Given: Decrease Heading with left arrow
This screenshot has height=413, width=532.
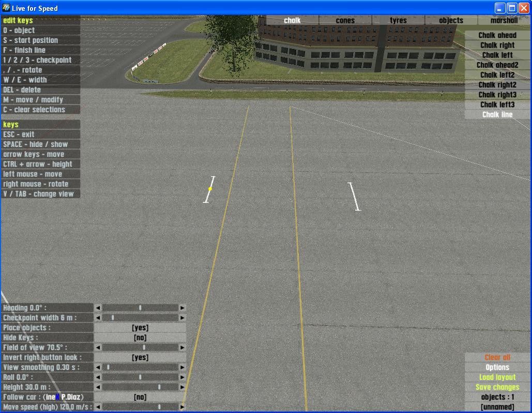Looking at the screenshot, I should click(98, 308).
